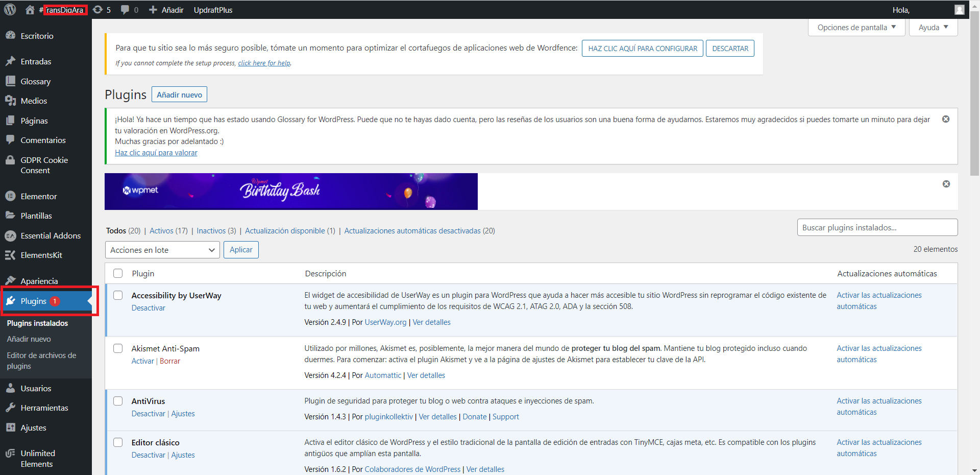Activate the Akismet Anti-Spam plugin
Screen dimensions: 980x475
click(142, 361)
